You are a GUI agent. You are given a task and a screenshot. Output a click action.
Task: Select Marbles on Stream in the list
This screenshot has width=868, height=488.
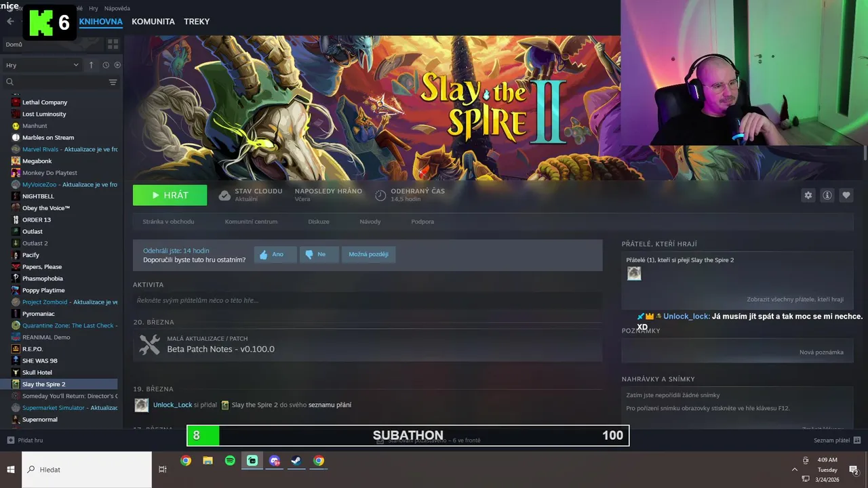pyautogui.click(x=48, y=138)
